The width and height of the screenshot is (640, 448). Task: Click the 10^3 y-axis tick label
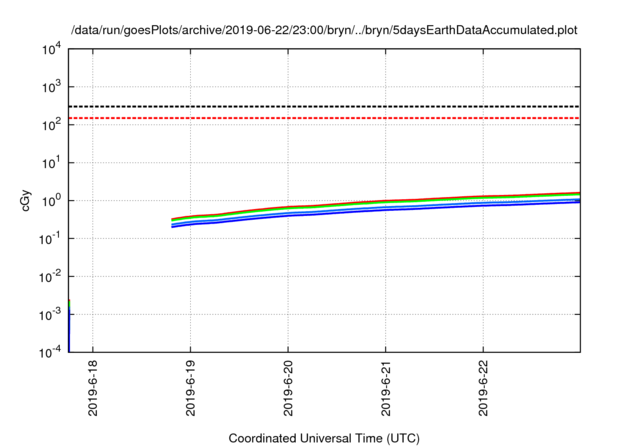point(51,86)
